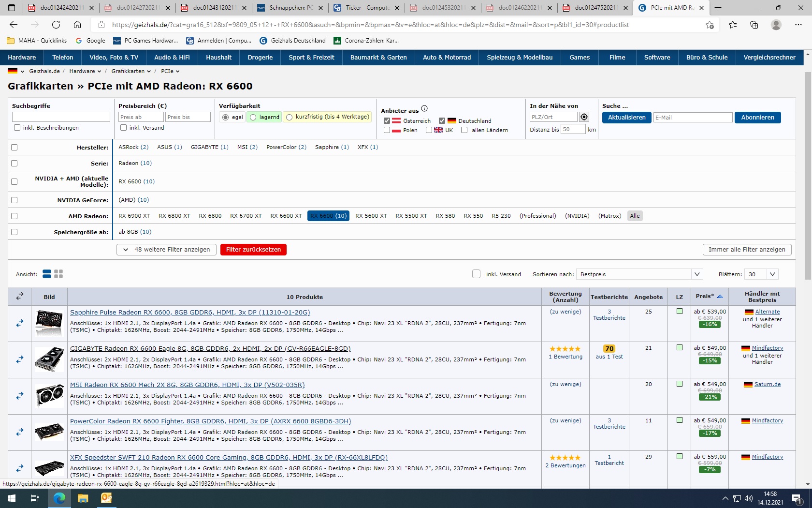Click the Aktualisieren button

(x=626, y=118)
